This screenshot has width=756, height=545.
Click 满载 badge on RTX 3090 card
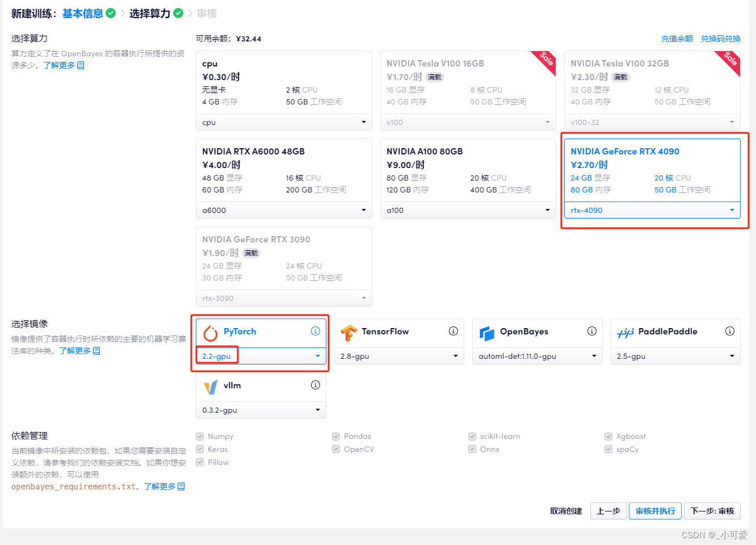point(251,253)
